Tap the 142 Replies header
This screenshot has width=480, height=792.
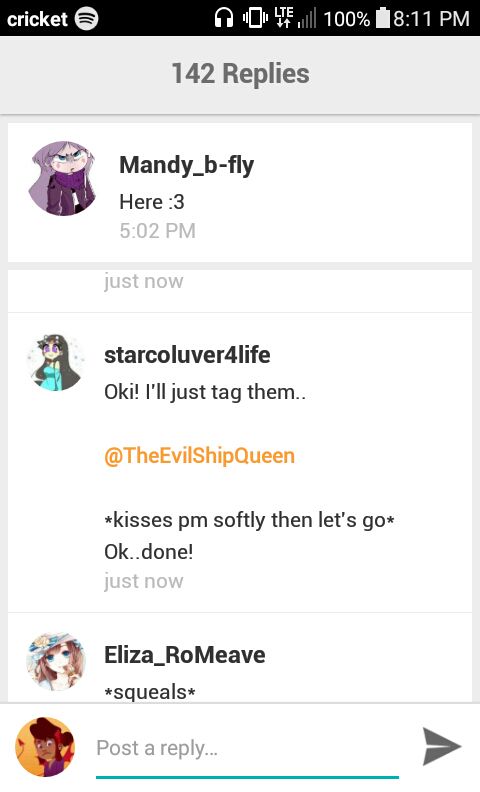pyautogui.click(x=240, y=74)
